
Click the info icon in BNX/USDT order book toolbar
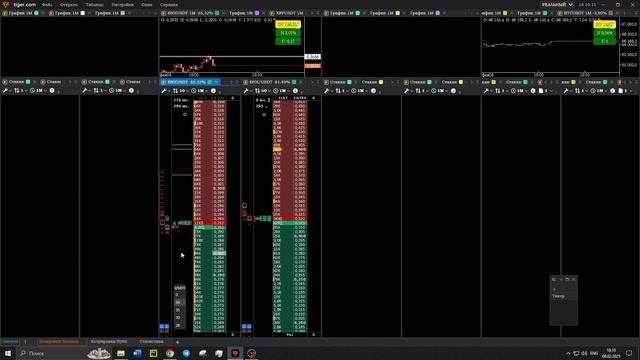pyautogui.click(x=295, y=91)
